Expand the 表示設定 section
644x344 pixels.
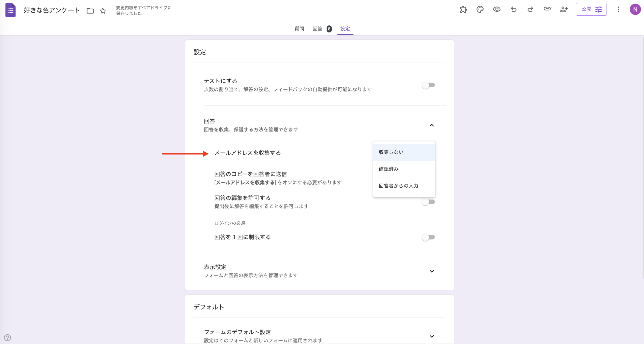(x=432, y=271)
